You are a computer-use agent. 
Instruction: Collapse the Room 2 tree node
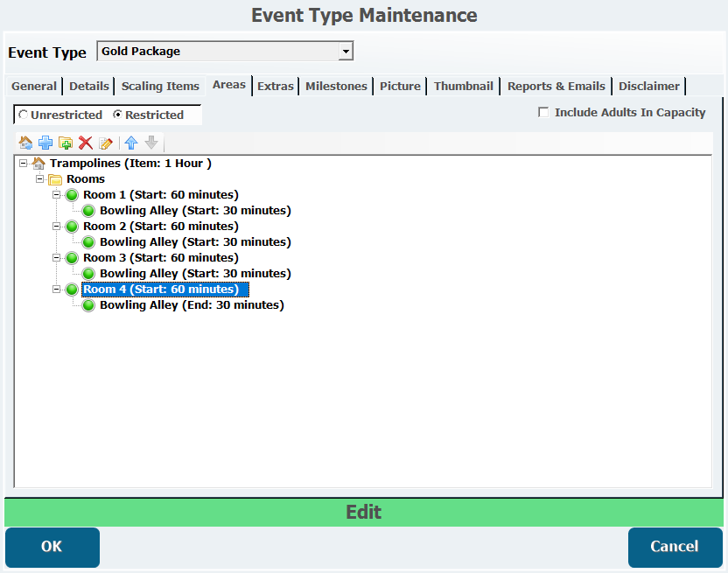(x=56, y=227)
